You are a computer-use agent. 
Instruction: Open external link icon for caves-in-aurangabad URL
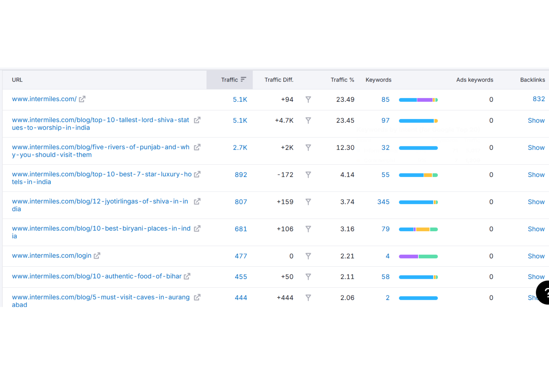(x=197, y=297)
